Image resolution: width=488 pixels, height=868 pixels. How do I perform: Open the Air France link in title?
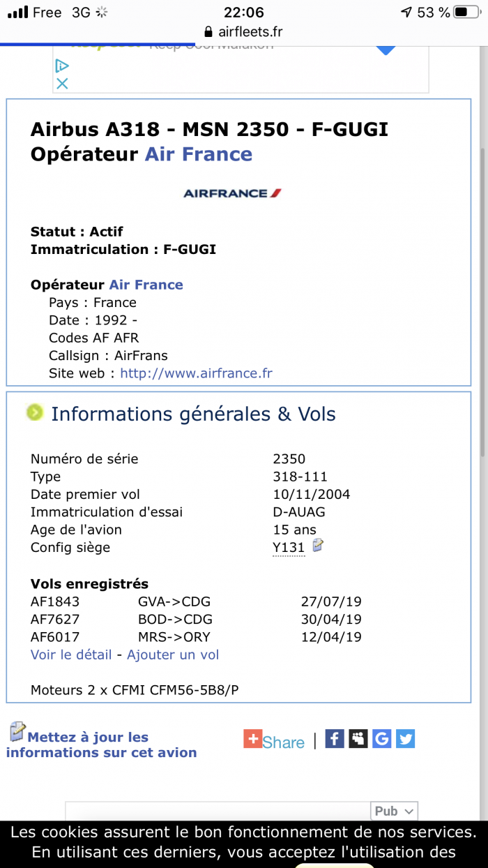point(198,154)
